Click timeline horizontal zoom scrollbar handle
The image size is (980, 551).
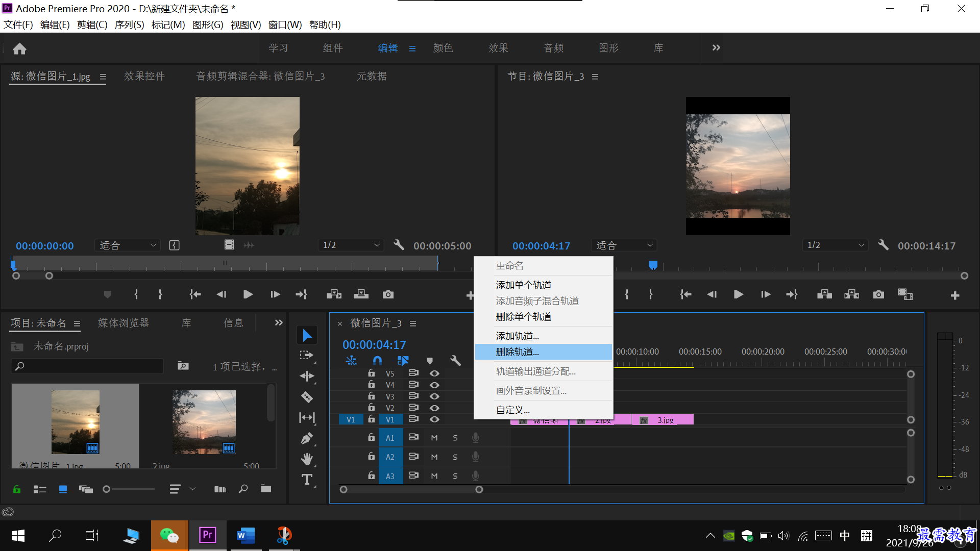pyautogui.click(x=479, y=490)
